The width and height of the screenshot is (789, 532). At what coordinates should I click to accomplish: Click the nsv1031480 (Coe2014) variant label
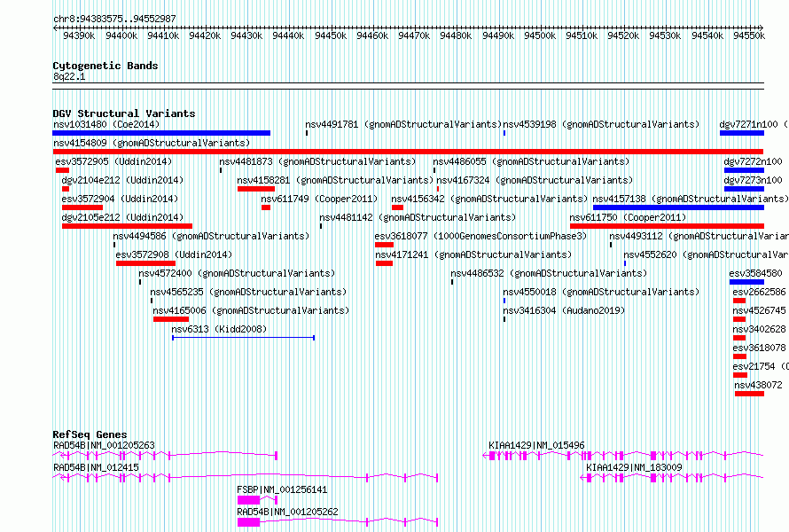(x=106, y=124)
